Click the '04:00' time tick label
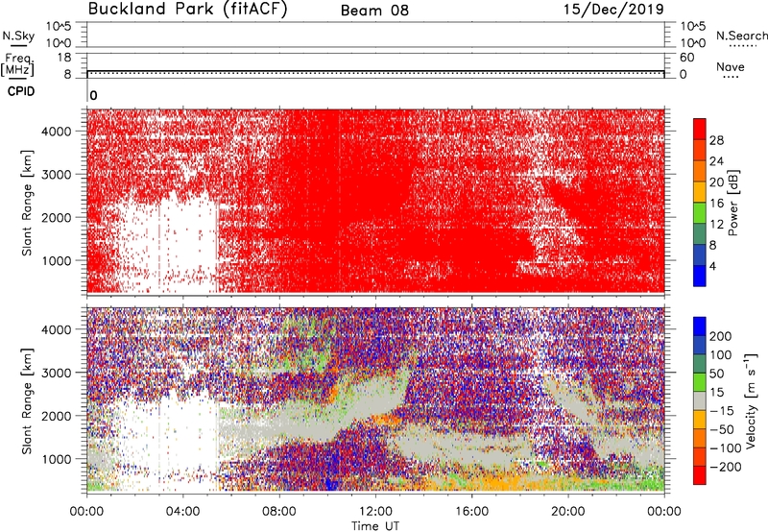The image size is (768, 532). [183, 512]
